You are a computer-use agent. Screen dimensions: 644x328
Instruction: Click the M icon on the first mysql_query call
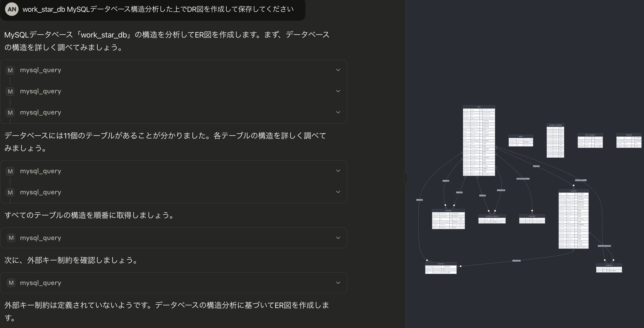click(10, 70)
